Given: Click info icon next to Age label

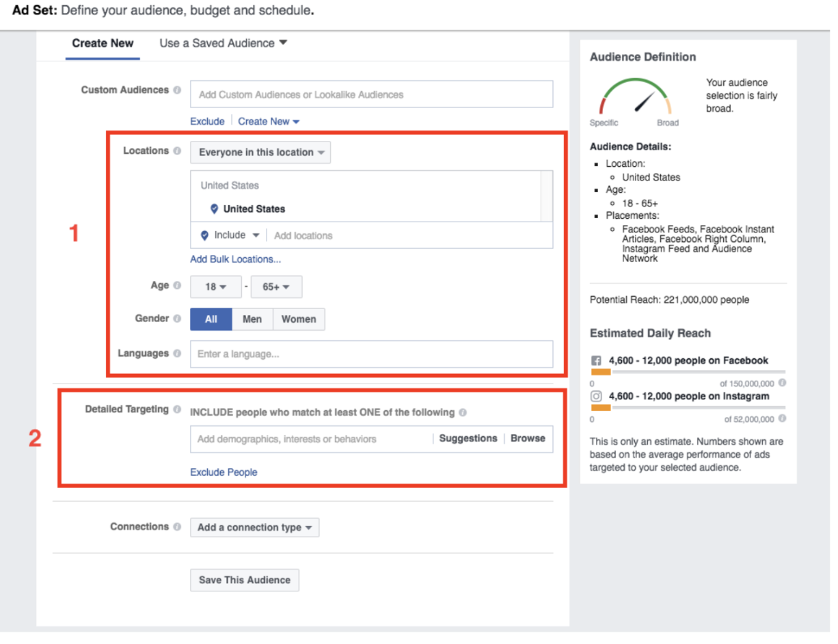Looking at the screenshot, I should pyautogui.click(x=177, y=286).
